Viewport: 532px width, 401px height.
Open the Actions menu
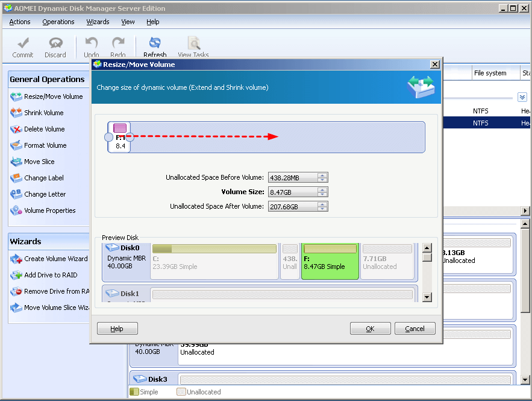[x=20, y=22]
